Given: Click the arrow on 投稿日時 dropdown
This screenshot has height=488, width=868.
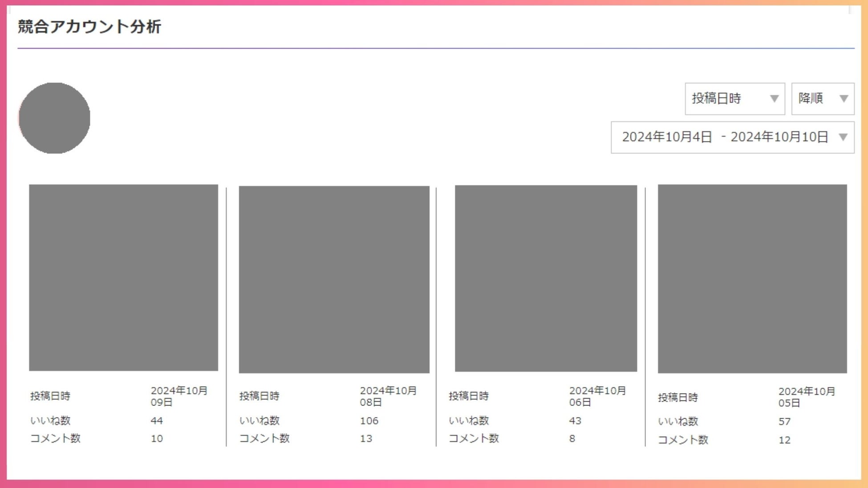Looking at the screenshot, I should 774,99.
